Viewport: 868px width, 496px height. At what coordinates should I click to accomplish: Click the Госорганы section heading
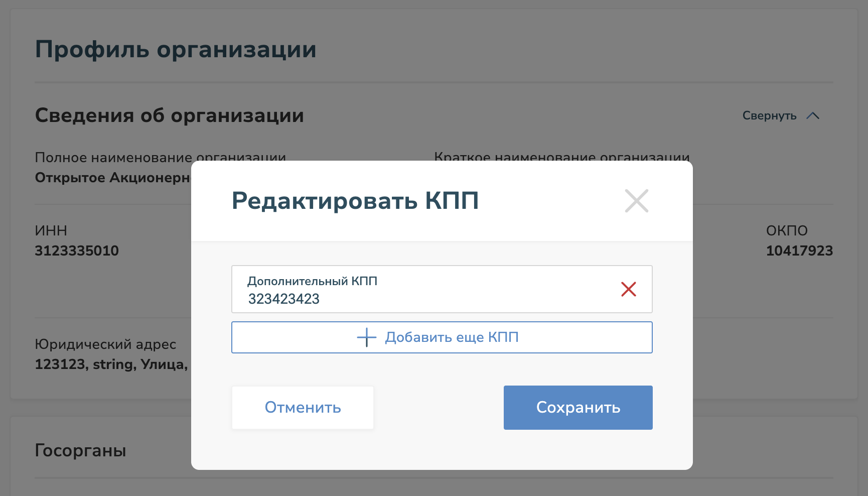point(80,450)
